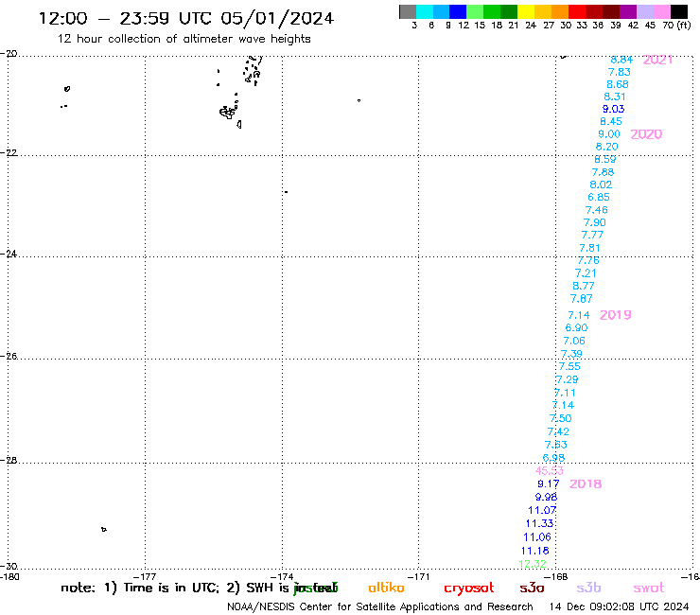This screenshot has width=700, height=615.
Task: Click the 9.17 wave height value
Action: click(x=549, y=484)
